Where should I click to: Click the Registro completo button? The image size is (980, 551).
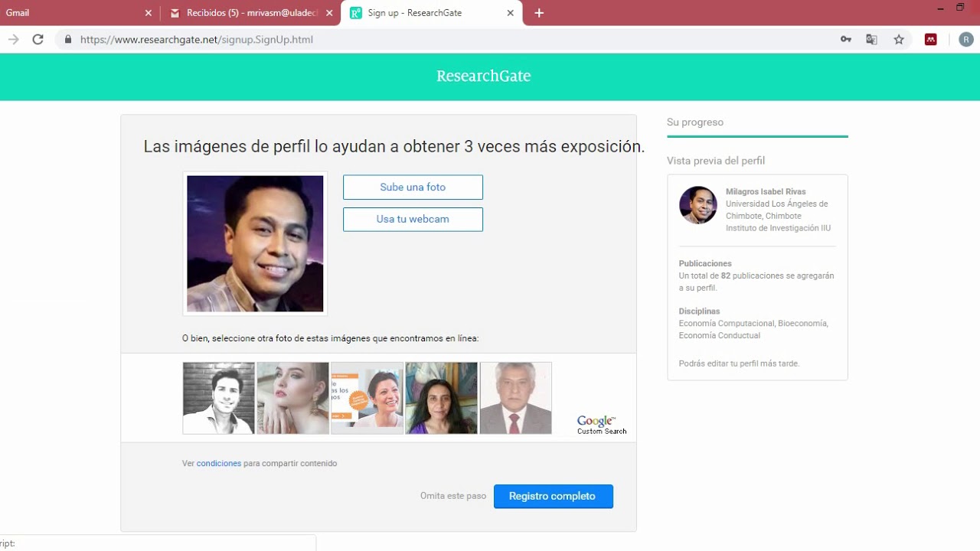click(x=554, y=496)
